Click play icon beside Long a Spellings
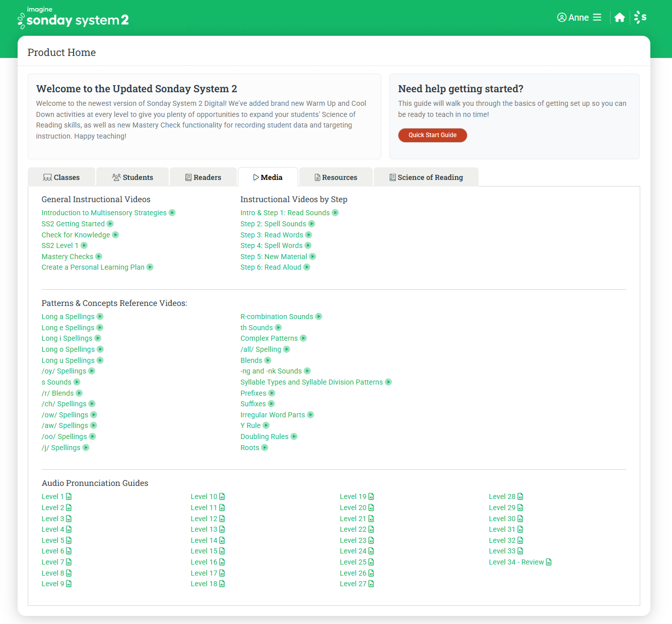The width and height of the screenshot is (672, 624). (x=100, y=317)
